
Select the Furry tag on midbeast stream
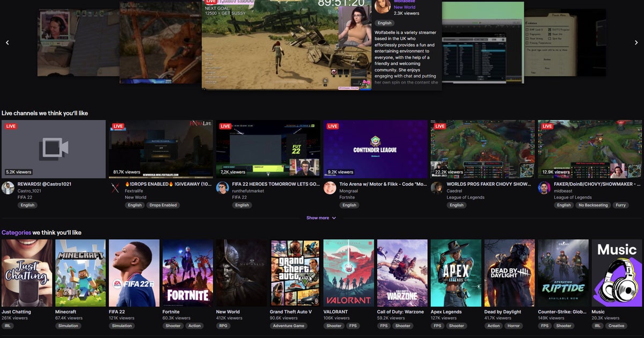[x=620, y=205]
